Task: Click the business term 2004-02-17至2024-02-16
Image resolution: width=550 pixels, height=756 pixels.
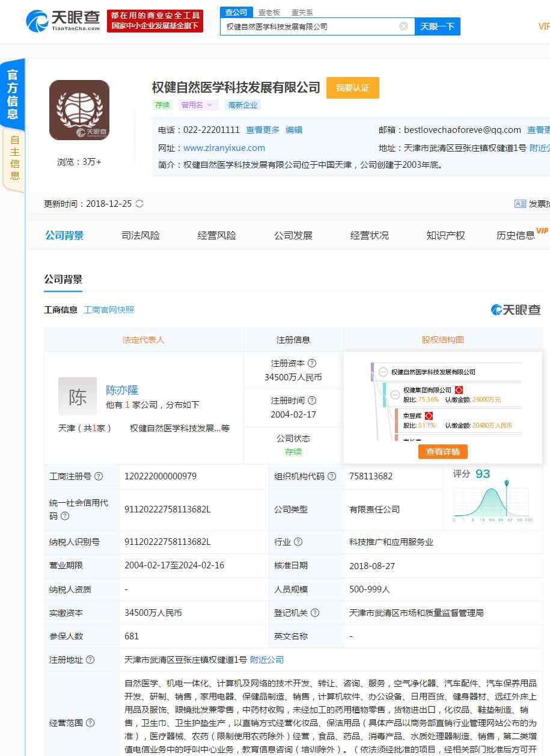Action: 174,565
